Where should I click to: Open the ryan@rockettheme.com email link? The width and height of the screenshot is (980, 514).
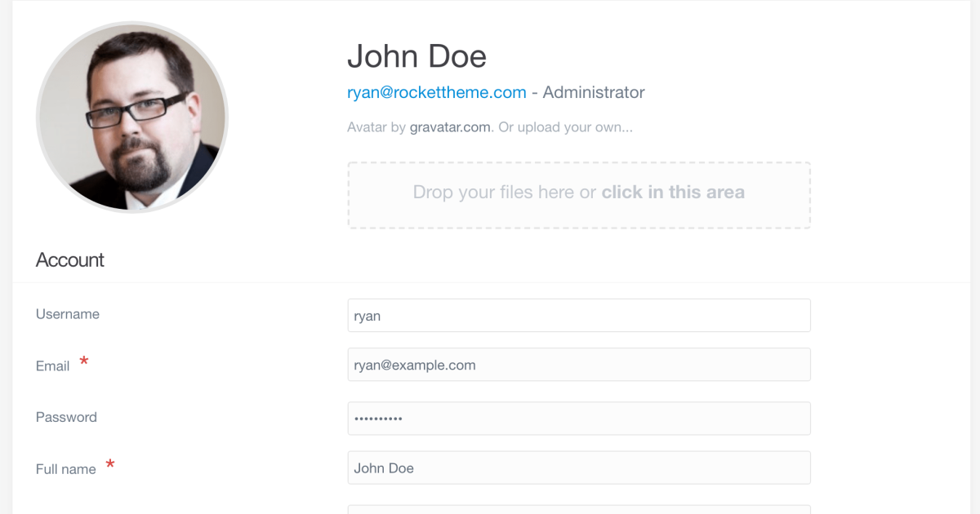(436, 92)
